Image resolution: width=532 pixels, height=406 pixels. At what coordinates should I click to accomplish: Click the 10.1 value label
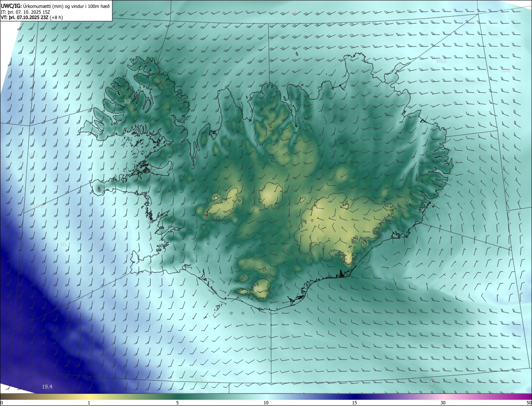pyautogui.click(x=65, y=245)
